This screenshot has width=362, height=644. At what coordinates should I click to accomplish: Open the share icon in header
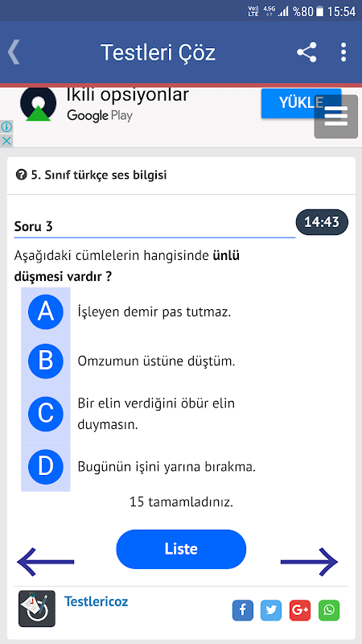[x=306, y=52]
